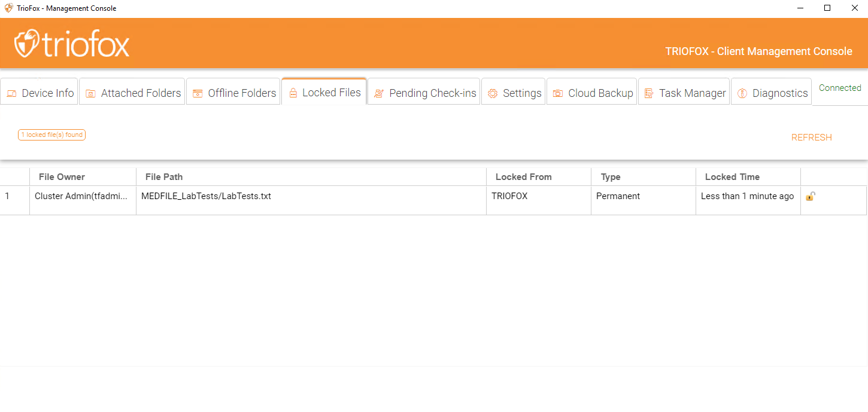Click the Task Manager tab icon
Image resolution: width=868 pixels, height=412 pixels.
(x=649, y=93)
